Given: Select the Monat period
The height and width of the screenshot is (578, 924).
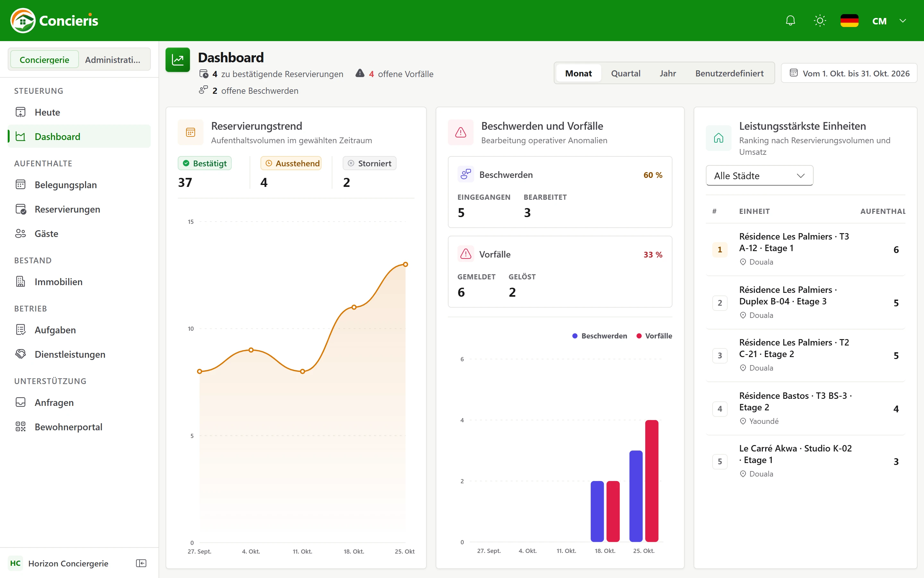Looking at the screenshot, I should 578,73.
